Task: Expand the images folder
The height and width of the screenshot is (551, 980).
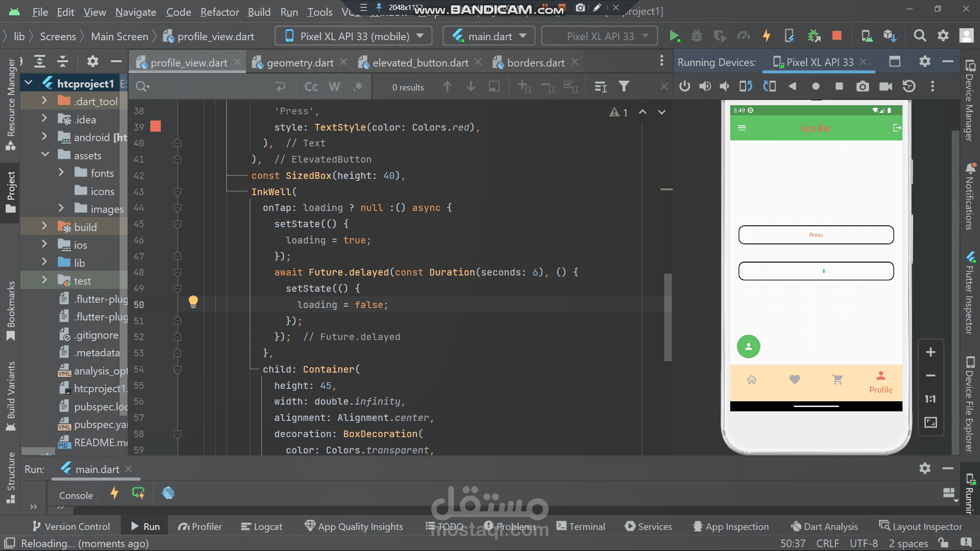Action: [x=61, y=209]
